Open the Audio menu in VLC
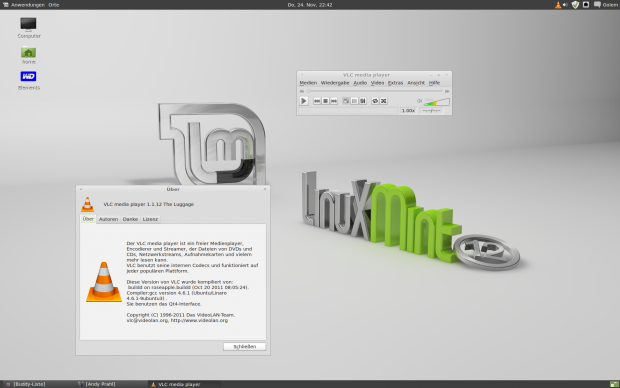 360,83
